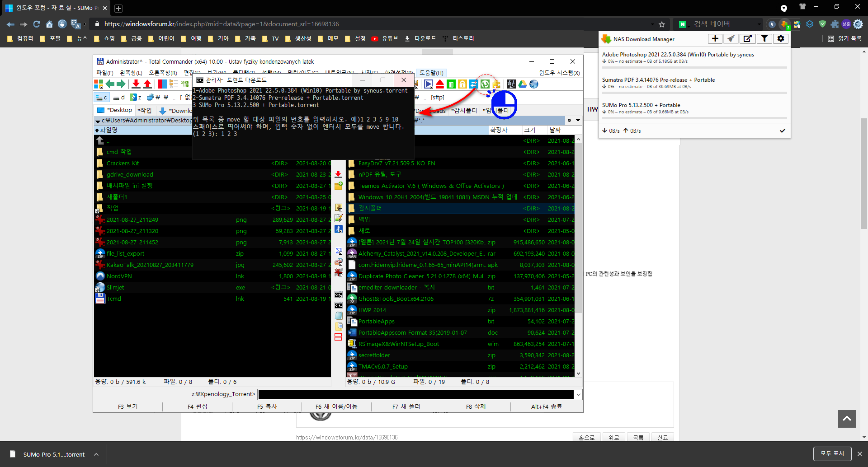
Task: Select drive z button in left drive bar
Action: 136,97
